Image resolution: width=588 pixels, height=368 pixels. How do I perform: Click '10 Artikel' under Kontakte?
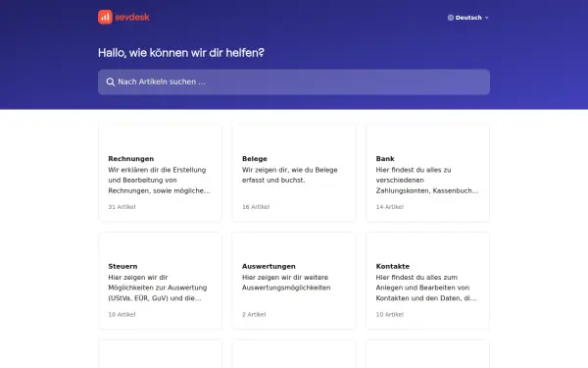[x=390, y=315]
